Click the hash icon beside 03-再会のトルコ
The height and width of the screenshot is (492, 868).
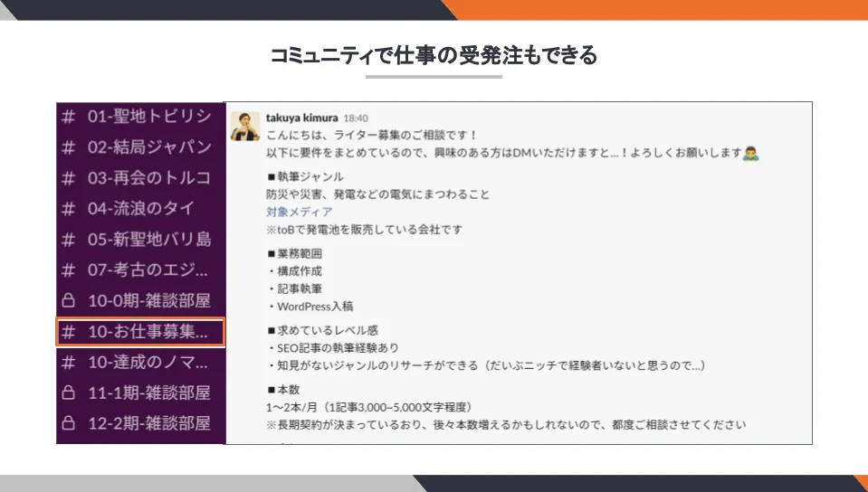[68, 178]
